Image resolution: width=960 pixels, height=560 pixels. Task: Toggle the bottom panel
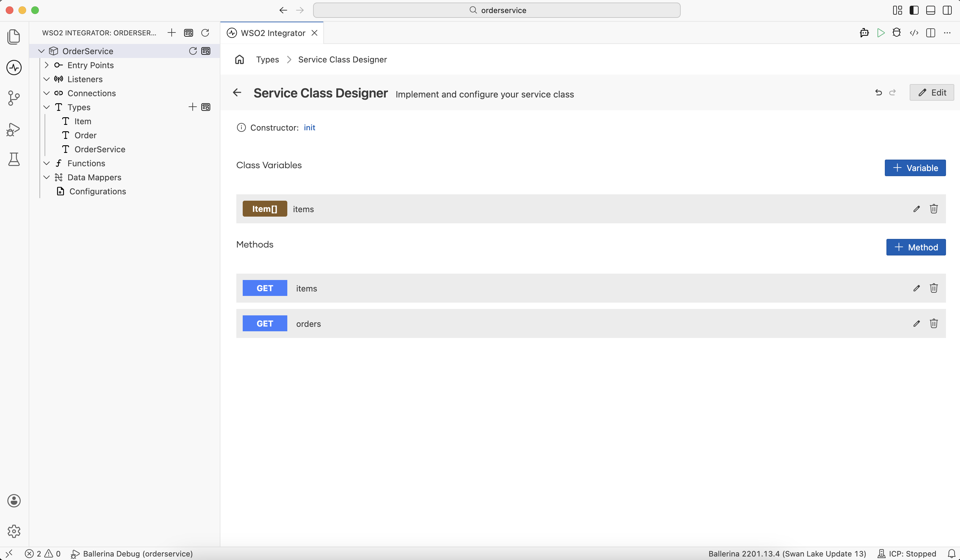click(x=931, y=10)
